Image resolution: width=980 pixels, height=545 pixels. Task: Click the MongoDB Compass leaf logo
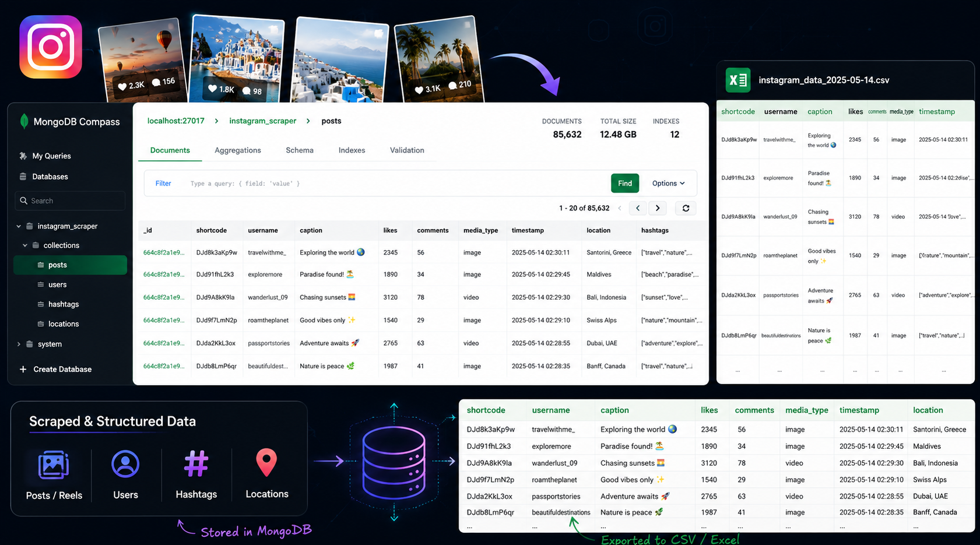(x=24, y=121)
